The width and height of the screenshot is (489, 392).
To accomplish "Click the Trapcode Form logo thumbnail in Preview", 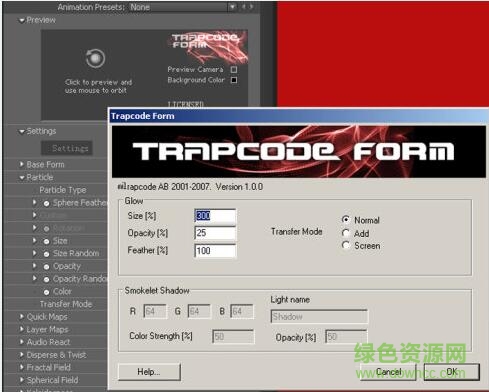I will click(x=209, y=47).
